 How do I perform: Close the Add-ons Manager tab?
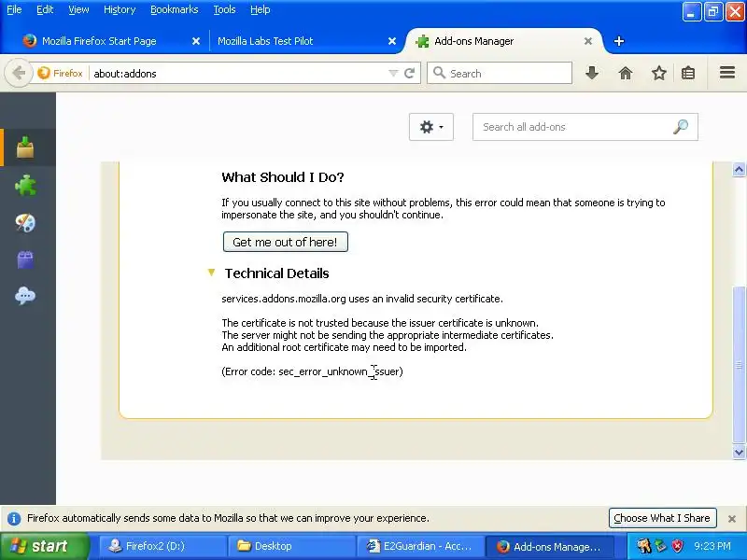click(x=588, y=41)
